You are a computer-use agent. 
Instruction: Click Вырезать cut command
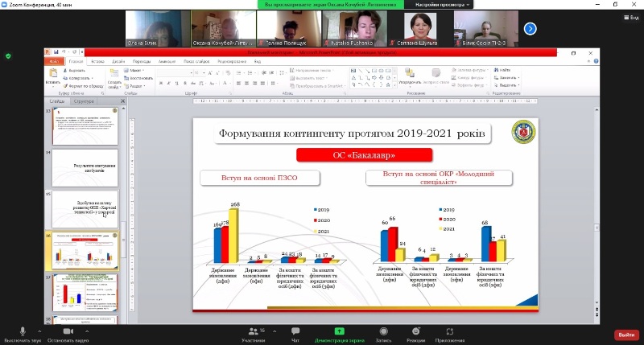point(74,71)
